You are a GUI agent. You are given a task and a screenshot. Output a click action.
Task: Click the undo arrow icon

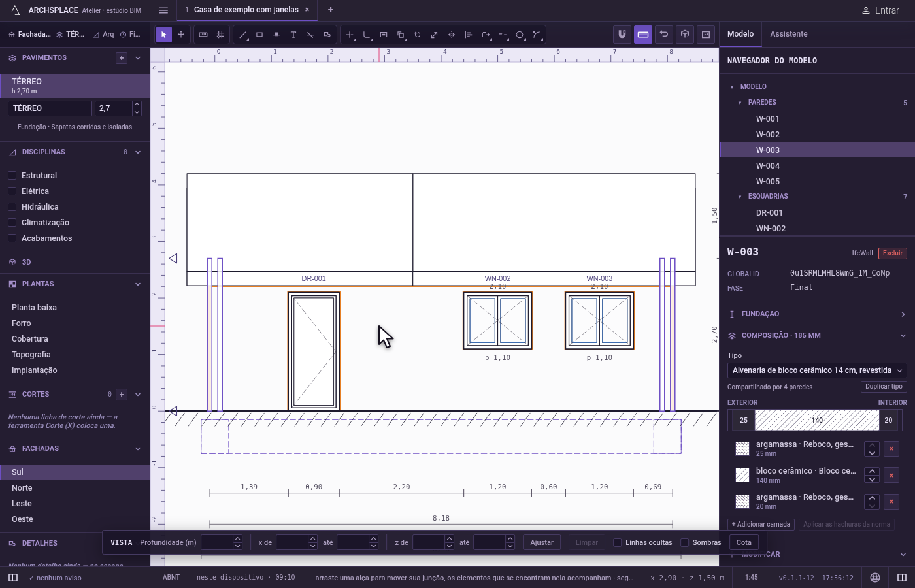pyautogui.click(x=664, y=34)
